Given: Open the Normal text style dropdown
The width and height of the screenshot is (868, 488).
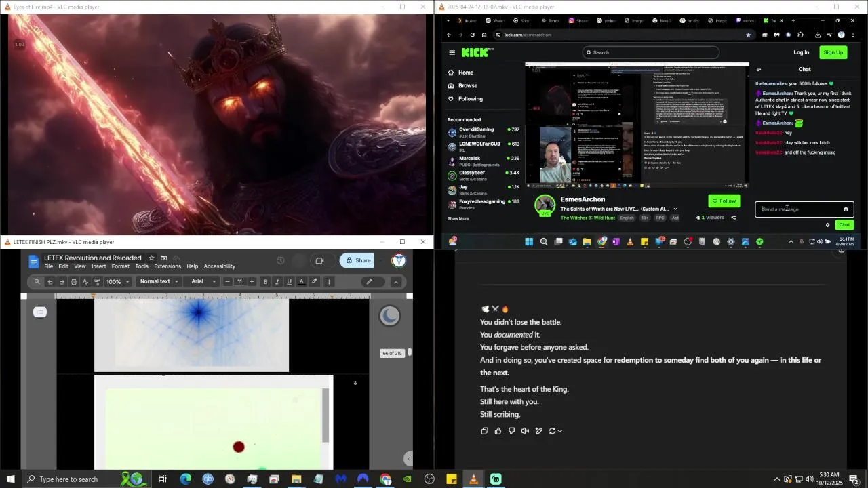Looking at the screenshot, I should (159, 282).
